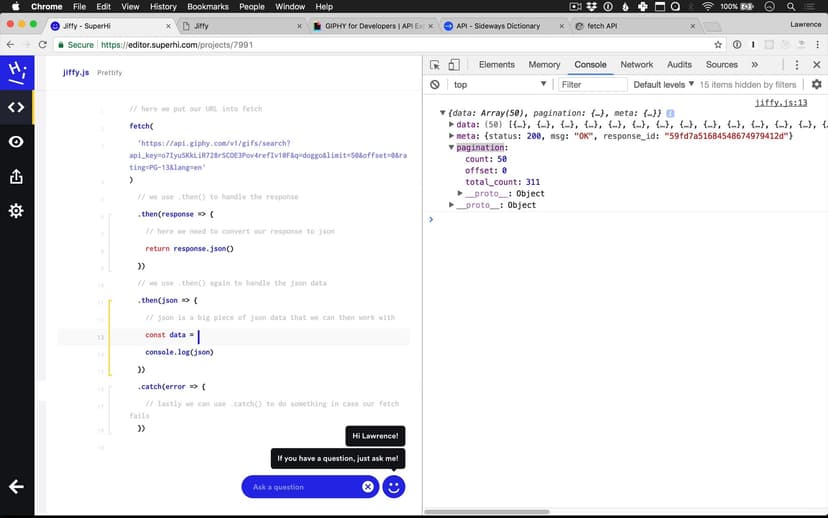Click the back arrow in sidebar

pos(16,487)
